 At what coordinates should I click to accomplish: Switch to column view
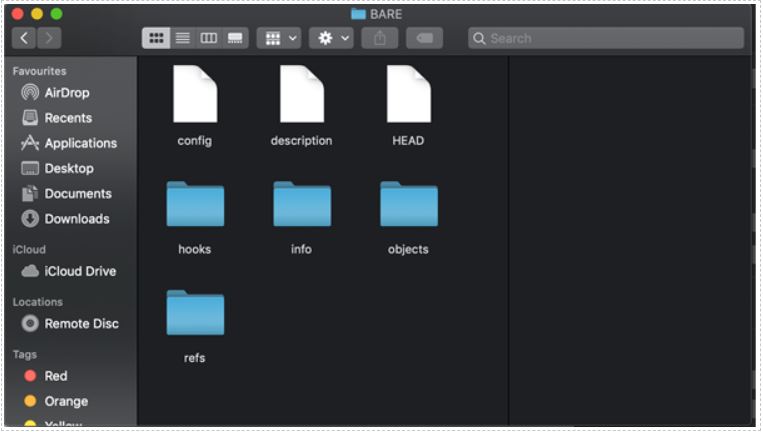coord(209,38)
